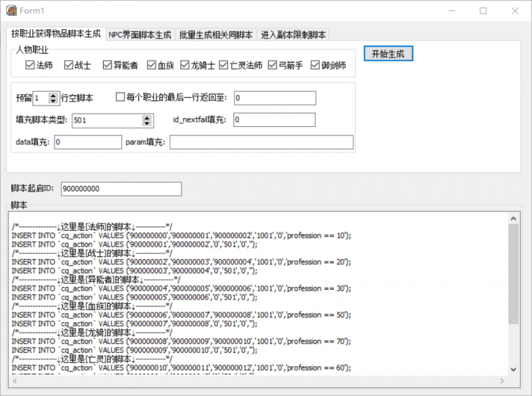This screenshot has width=532, height=396.
Task: Click the 开始生成 button
Action: [388, 52]
